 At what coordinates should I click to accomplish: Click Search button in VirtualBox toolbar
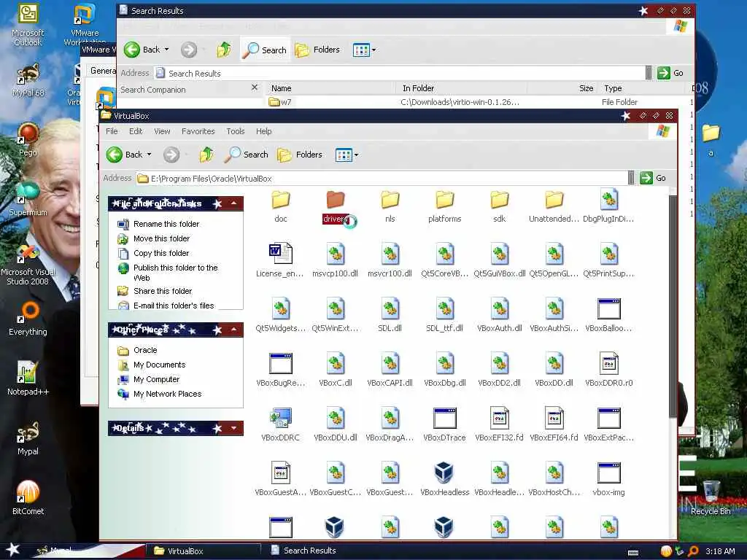tap(246, 155)
